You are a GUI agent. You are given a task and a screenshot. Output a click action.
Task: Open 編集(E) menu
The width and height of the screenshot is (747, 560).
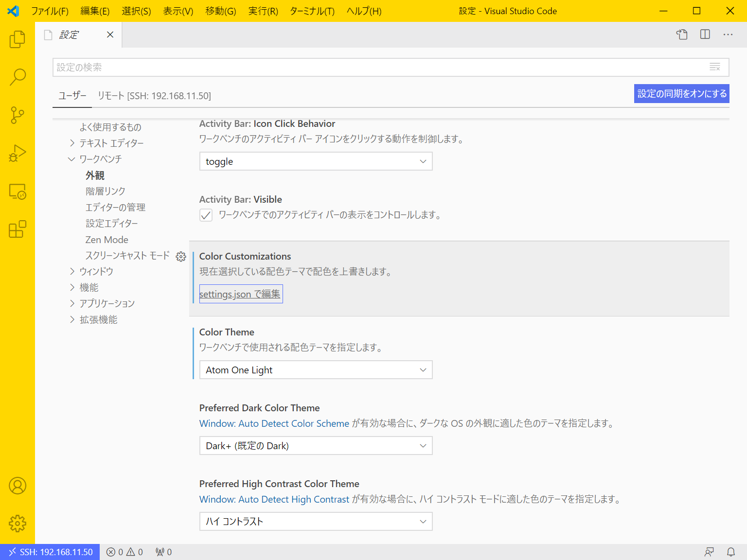(95, 11)
